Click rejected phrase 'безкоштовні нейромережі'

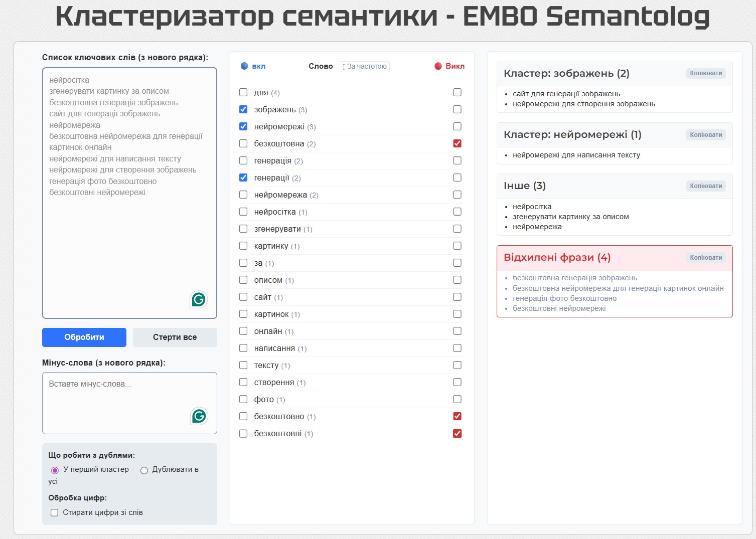[559, 308]
